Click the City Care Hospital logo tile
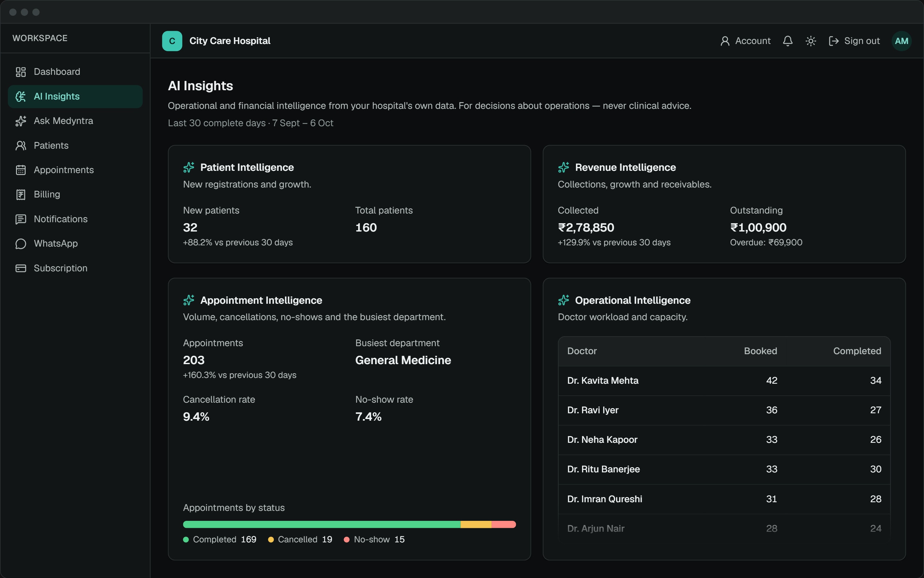 pos(172,41)
